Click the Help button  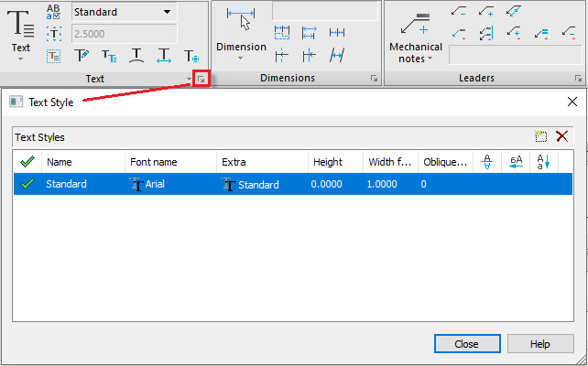[x=540, y=344]
